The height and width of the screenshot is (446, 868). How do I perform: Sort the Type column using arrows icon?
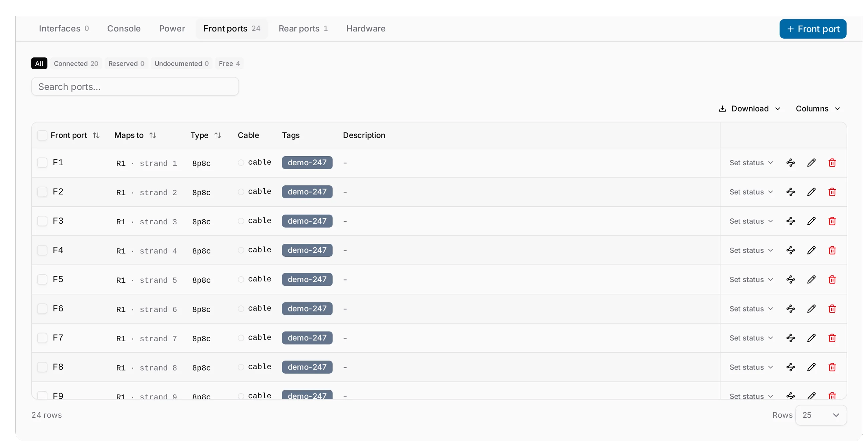[218, 136]
